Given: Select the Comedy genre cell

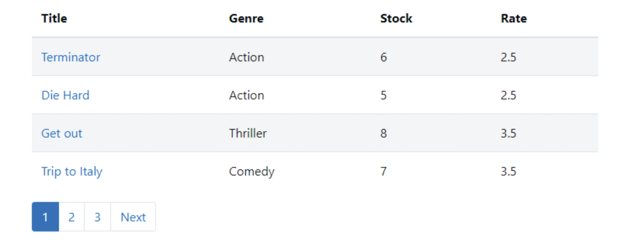Looking at the screenshot, I should click(x=252, y=172).
